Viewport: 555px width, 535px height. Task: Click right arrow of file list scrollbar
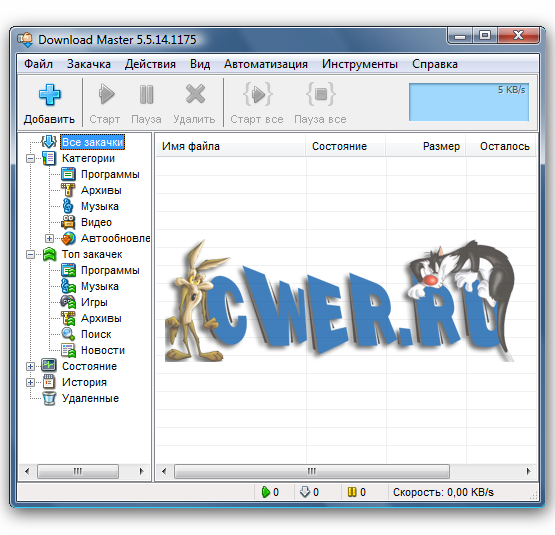(x=528, y=471)
